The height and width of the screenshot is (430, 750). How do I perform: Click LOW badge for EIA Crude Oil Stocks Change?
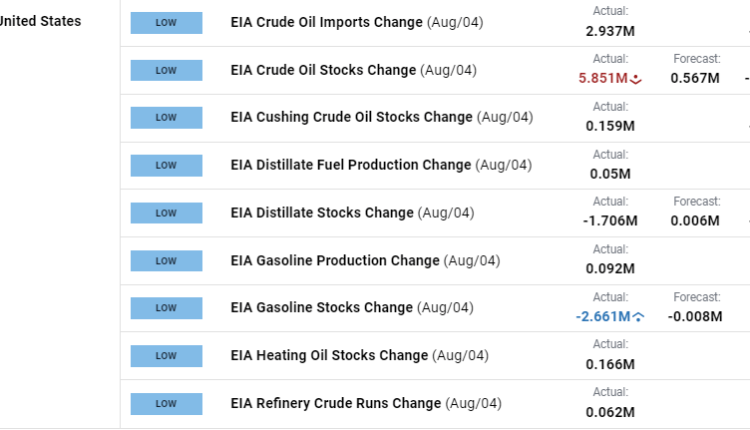166,70
